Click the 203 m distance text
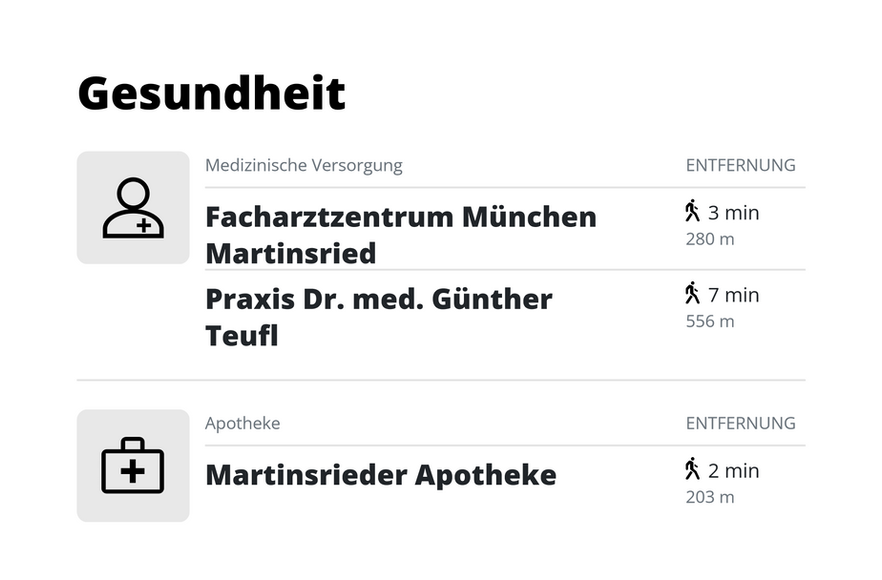882x580 pixels. tap(710, 497)
